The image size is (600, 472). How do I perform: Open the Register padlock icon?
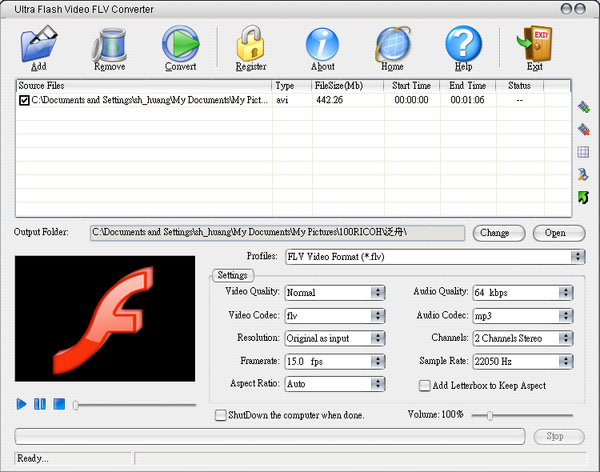(x=251, y=44)
